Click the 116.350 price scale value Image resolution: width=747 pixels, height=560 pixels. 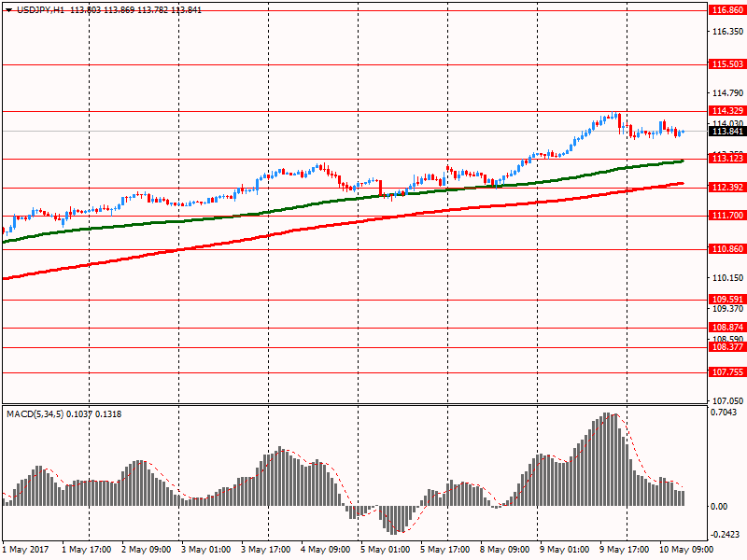[x=727, y=32]
